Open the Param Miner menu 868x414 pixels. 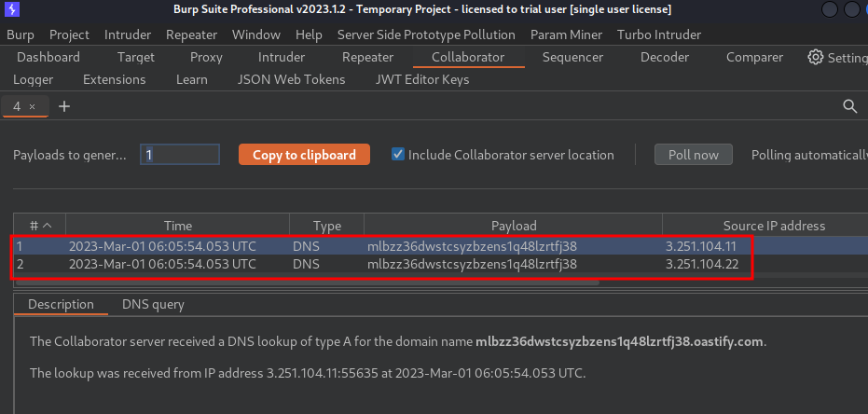click(566, 34)
